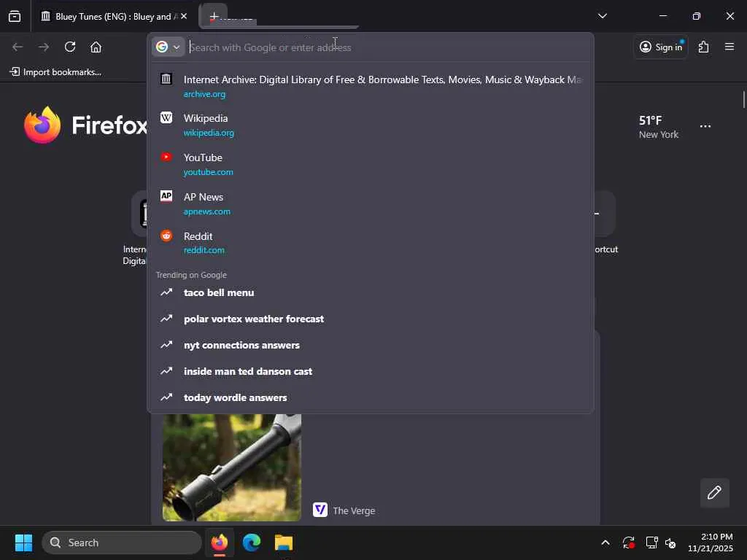The height and width of the screenshot is (560, 747).
Task: Click the wikipedia.org URL text
Action: [209, 133]
